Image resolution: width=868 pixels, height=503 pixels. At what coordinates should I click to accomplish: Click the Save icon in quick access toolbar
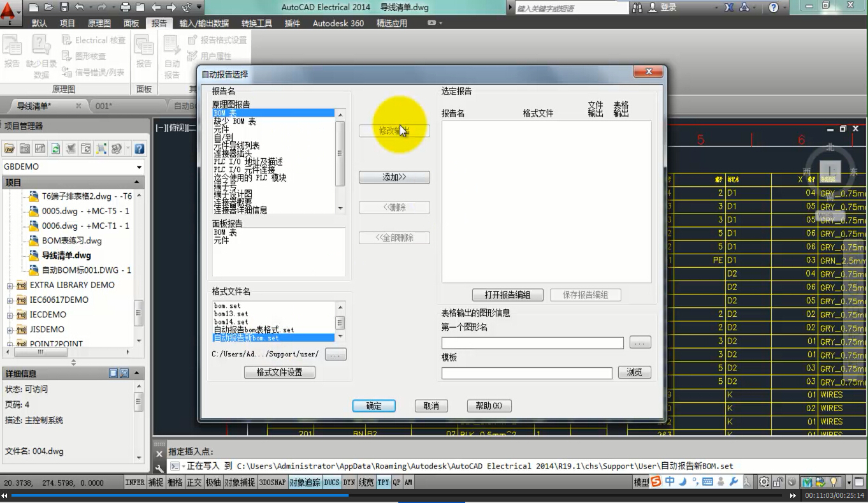click(64, 7)
